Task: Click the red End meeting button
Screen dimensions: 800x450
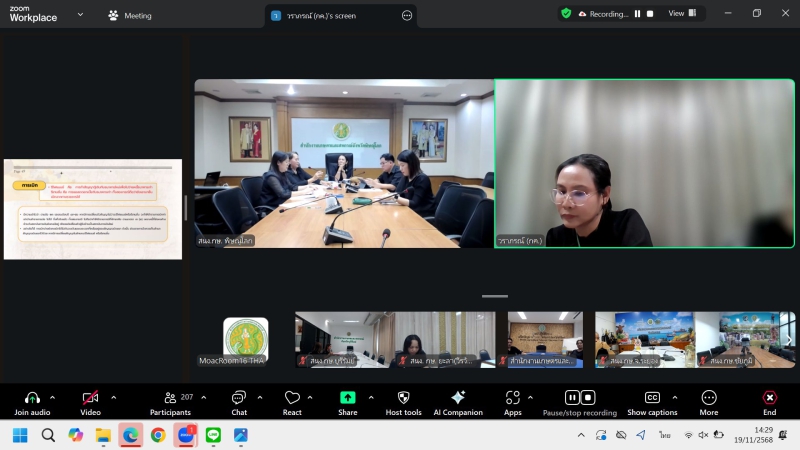Action: [769, 398]
